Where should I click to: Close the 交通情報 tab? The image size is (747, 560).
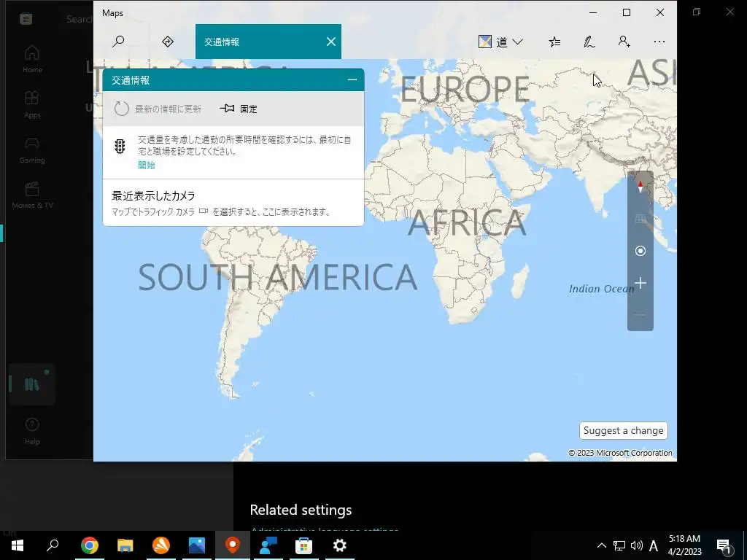pyautogui.click(x=331, y=42)
